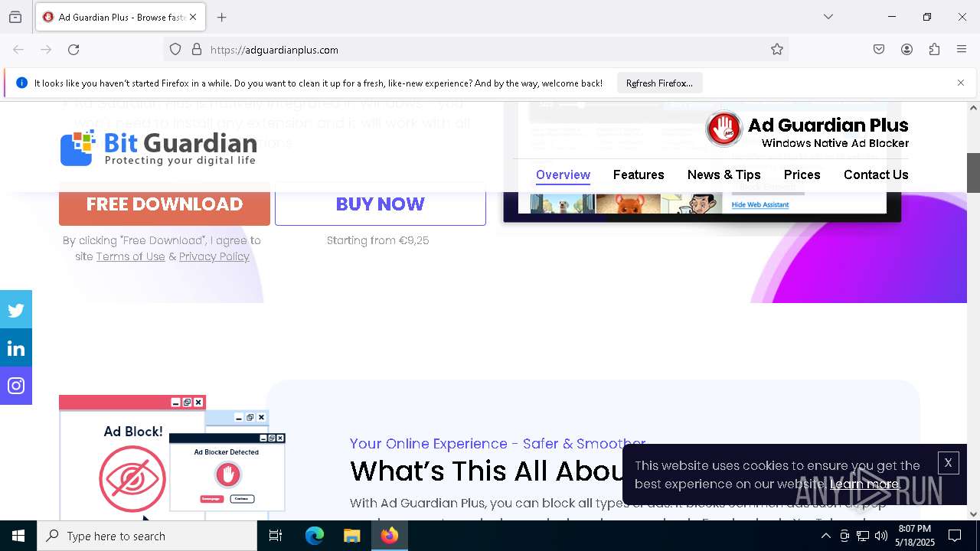Open the Privacy Policy link

(x=214, y=256)
